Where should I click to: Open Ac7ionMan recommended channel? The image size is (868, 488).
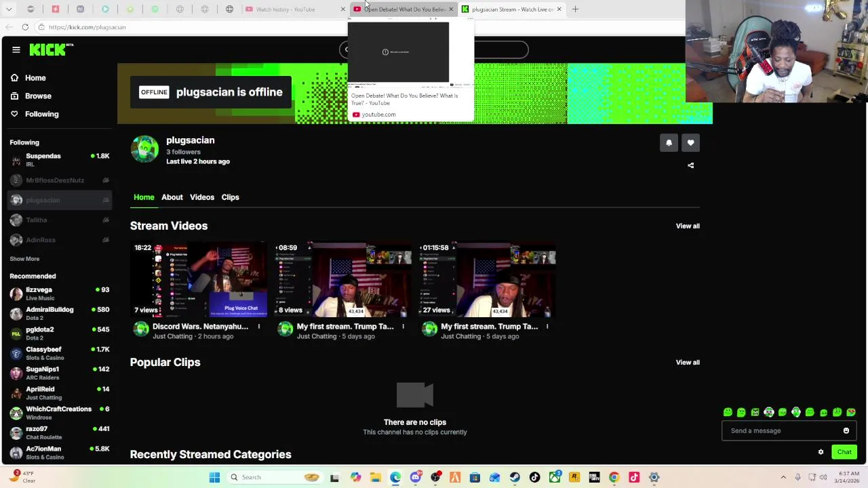[x=59, y=453]
